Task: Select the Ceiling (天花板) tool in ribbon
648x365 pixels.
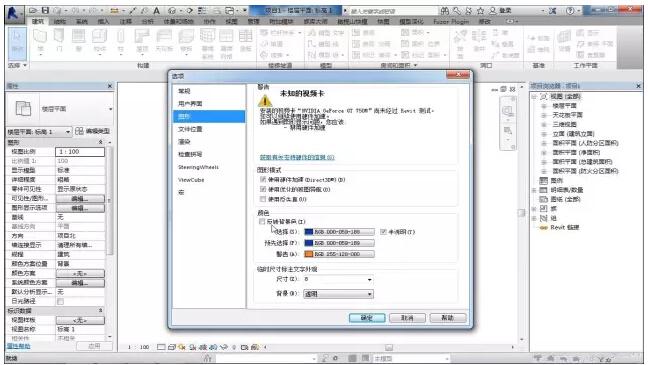Action: coord(164,41)
